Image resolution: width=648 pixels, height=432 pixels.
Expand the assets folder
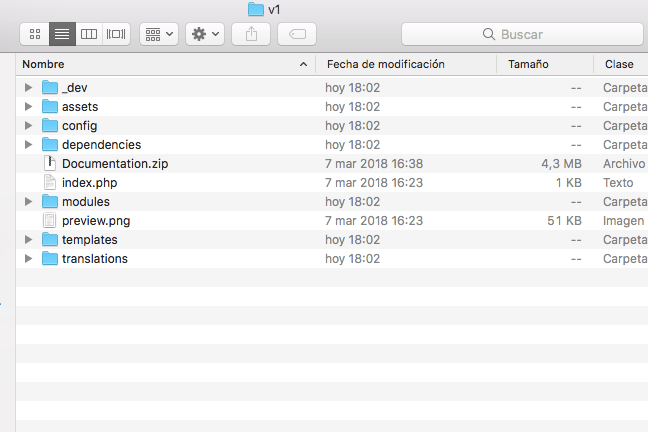(x=28, y=106)
